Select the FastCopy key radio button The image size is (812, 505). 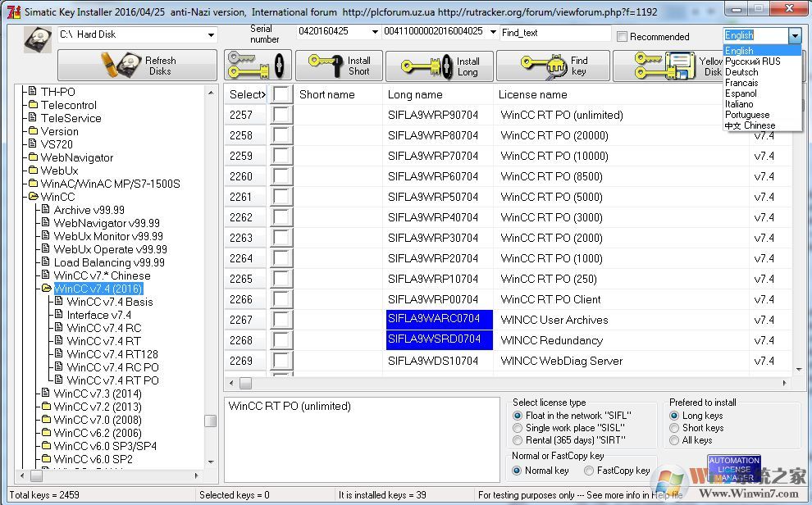coord(589,471)
